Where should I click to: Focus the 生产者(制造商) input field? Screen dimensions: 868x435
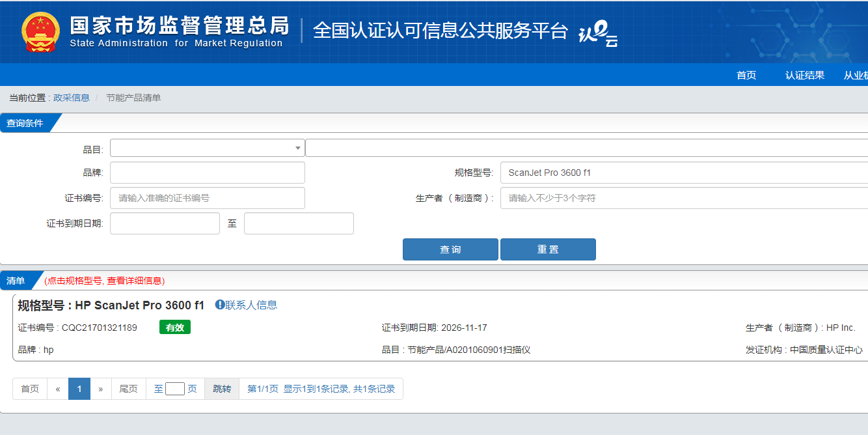click(x=684, y=198)
